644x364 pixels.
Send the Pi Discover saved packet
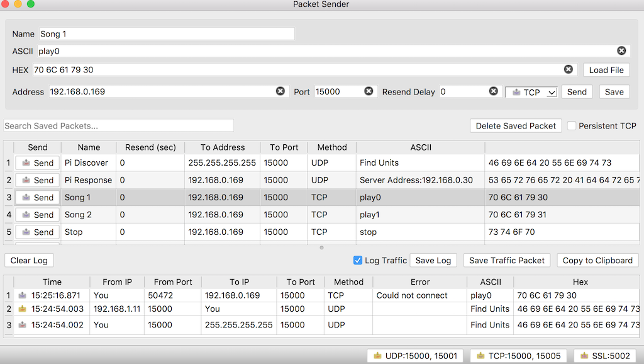pos(37,163)
